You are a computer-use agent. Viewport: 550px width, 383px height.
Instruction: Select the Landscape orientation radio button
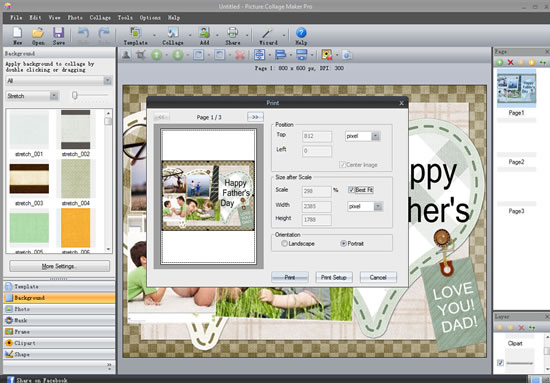[284, 243]
